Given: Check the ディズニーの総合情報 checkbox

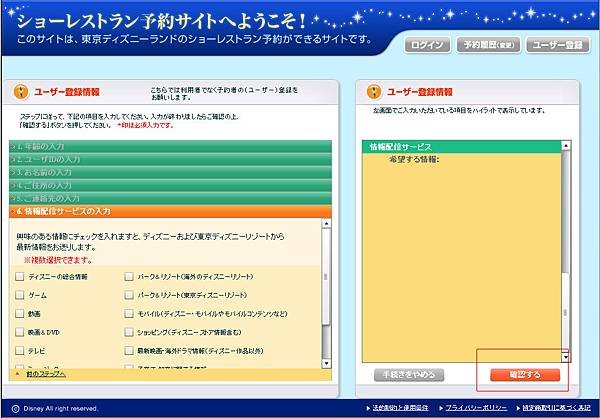Looking at the screenshot, I should tap(20, 276).
